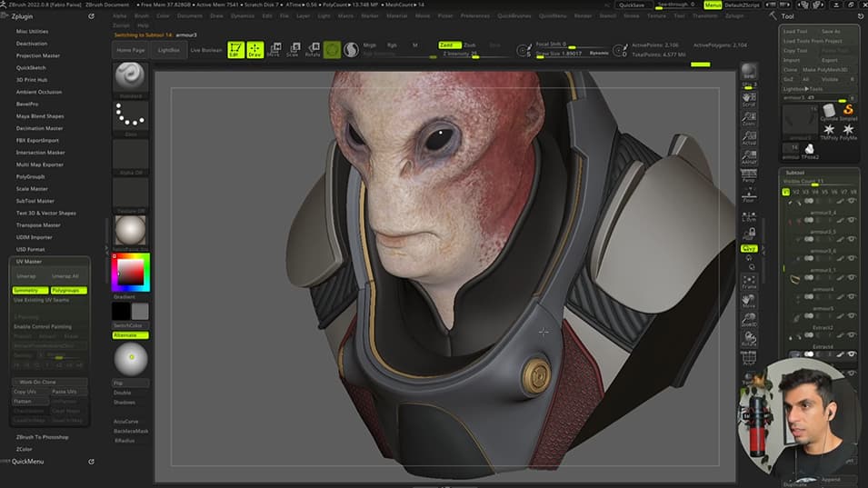Viewport: 868px width, 488px height.
Task: Open the Alpha Off selector
Action: 131,154
